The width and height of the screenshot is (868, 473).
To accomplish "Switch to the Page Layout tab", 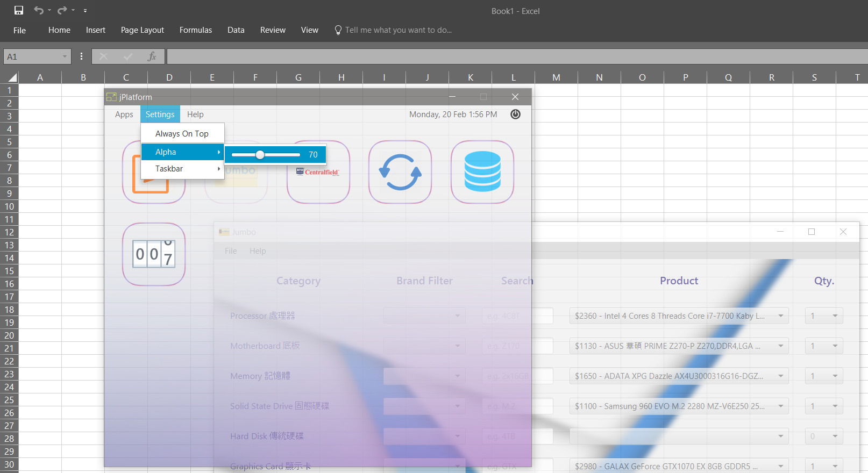I will [143, 30].
